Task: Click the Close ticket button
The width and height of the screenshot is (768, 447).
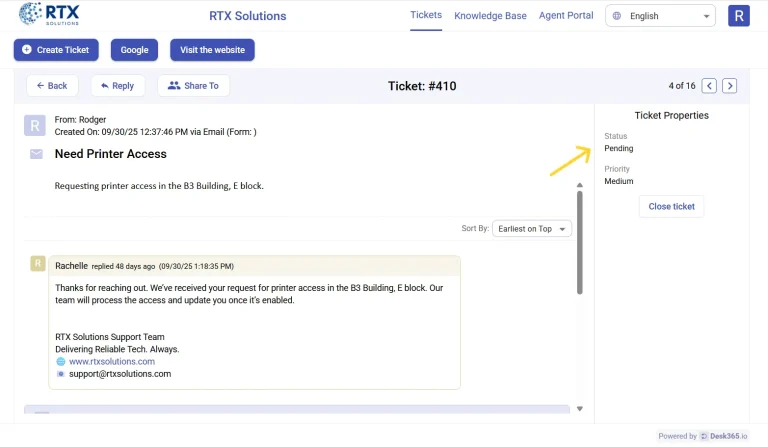Action: 672,207
